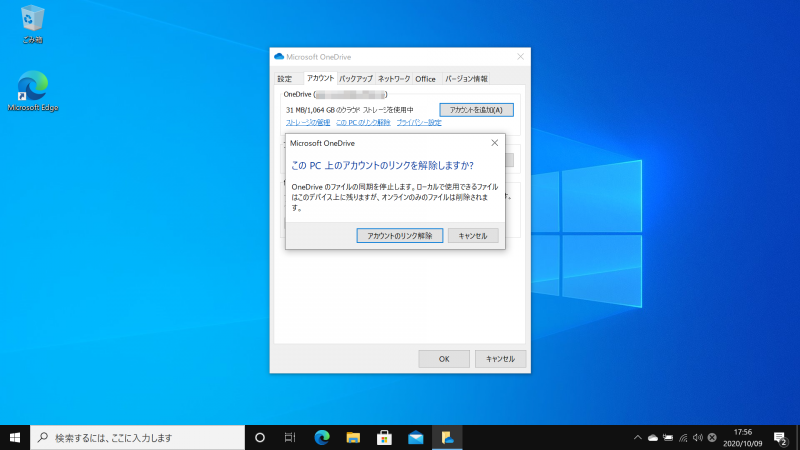Open the プライバシー設定 link
The image size is (800, 450).
(419, 122)
